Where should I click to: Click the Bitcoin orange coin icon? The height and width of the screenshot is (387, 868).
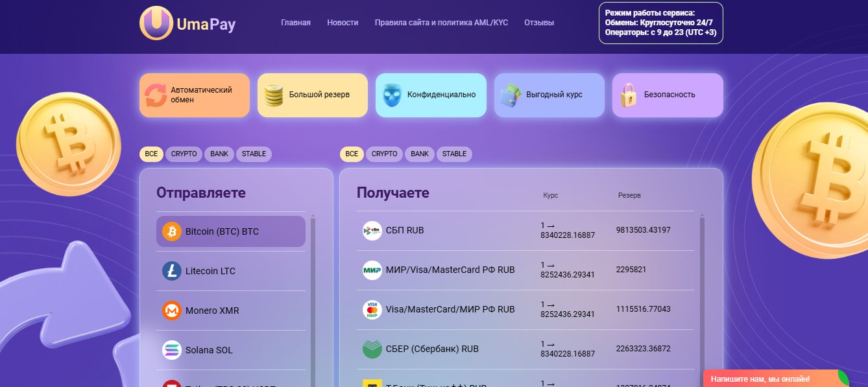(172, 231)
